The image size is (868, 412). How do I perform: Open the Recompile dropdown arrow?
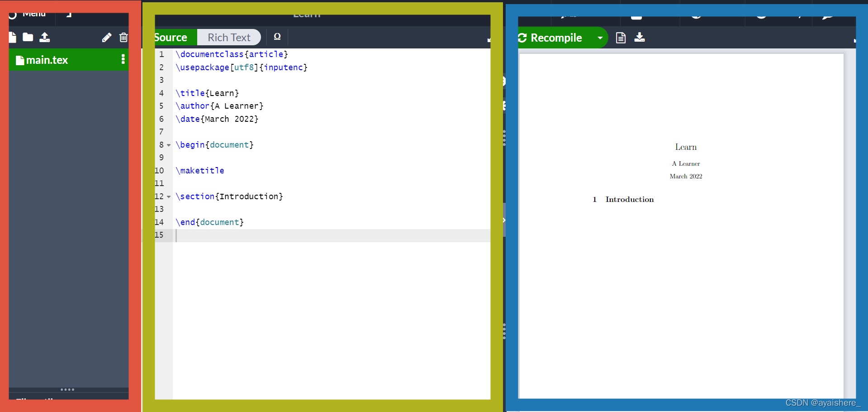(600, 38)
